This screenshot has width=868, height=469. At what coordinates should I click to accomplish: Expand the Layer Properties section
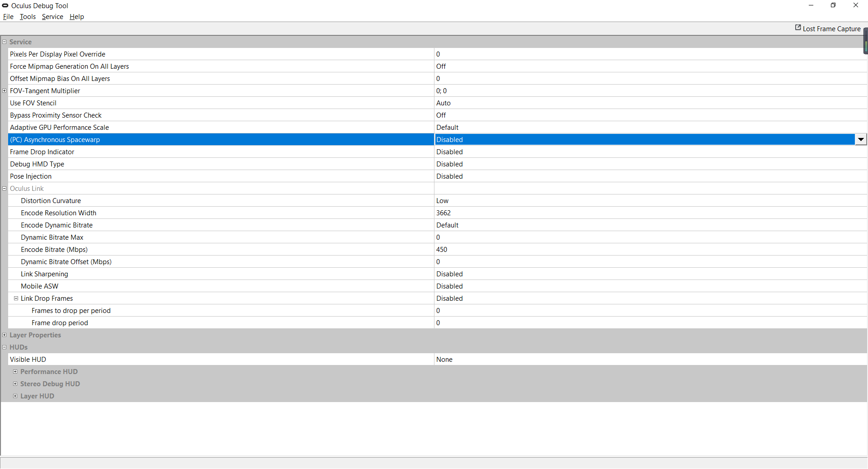[5, 335]
